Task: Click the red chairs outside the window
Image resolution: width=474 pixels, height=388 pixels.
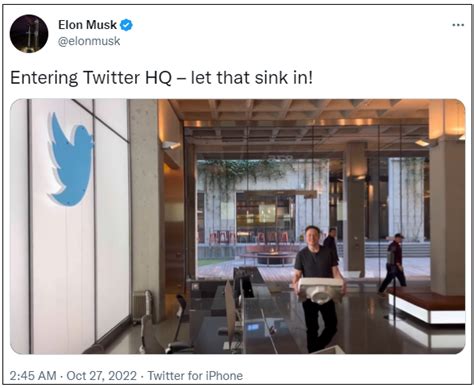Action: [248, 237]
